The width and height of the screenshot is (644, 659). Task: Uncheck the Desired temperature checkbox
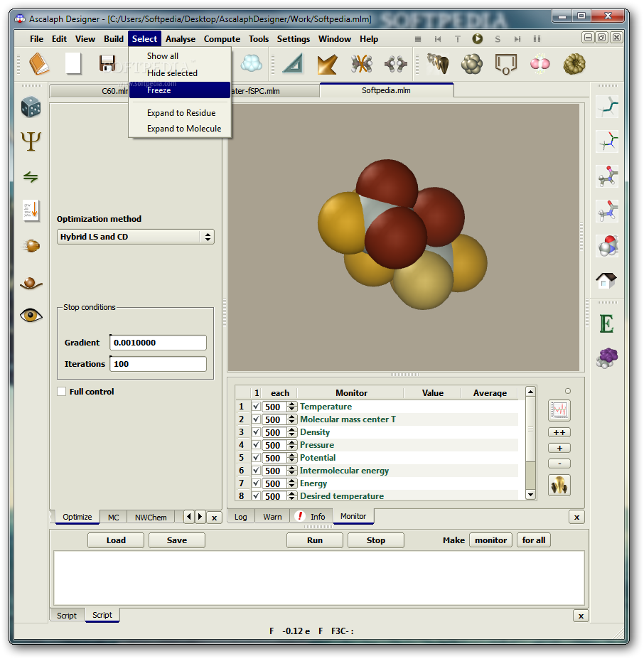(x=256, y=495)
